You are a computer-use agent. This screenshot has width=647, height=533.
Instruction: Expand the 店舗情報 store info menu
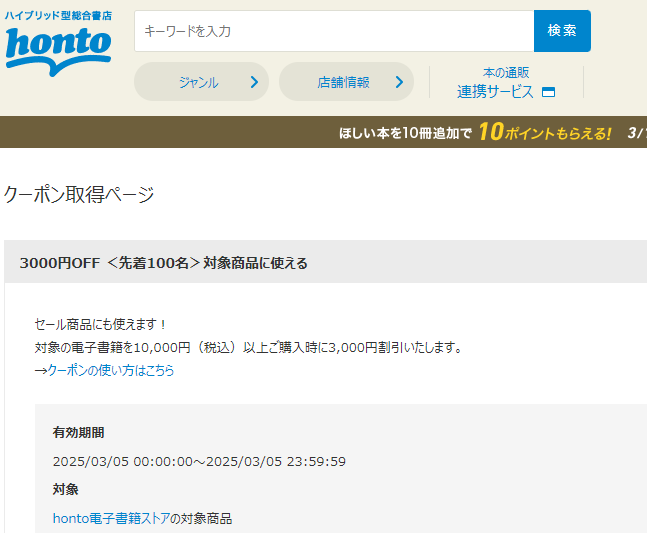point(346,82)
